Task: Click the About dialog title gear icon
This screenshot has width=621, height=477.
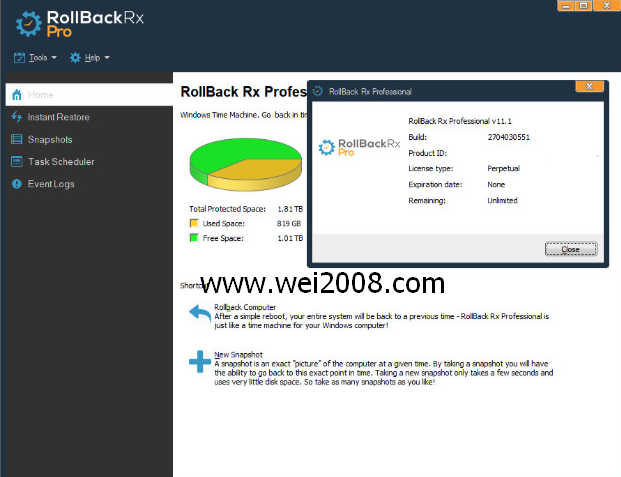Action: (318, 92)
